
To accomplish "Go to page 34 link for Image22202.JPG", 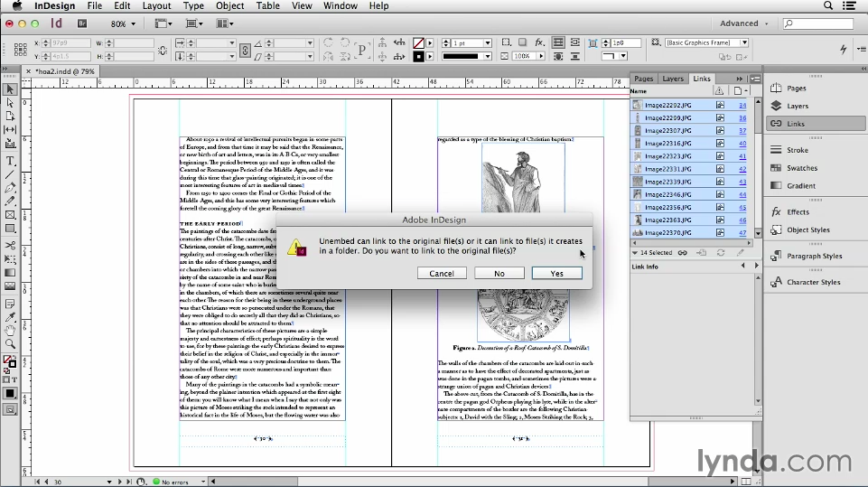I will (x=742, y=106).
